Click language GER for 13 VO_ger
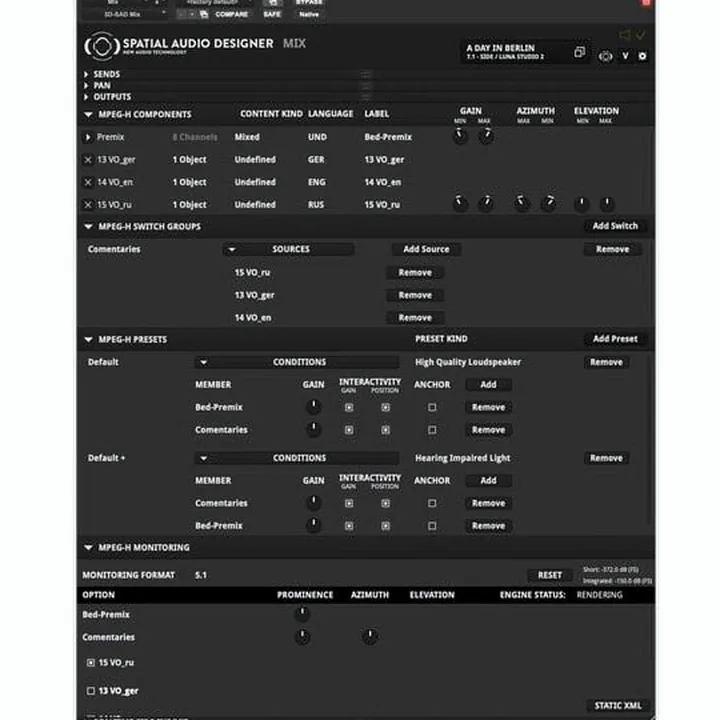Image resolution: width=720 pixels, height=720 pixels. pyautogui.click(x=316, y=159)
